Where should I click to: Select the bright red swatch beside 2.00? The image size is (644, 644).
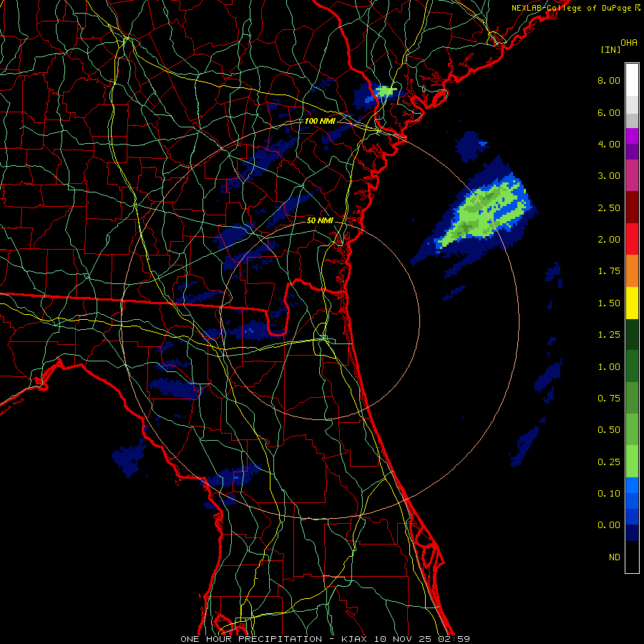point(632,239)
